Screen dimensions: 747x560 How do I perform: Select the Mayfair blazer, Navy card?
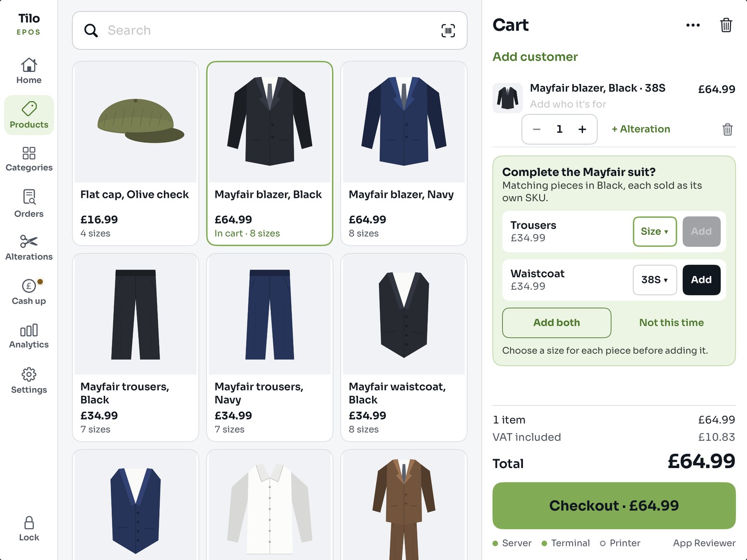[x=404, y=154]
